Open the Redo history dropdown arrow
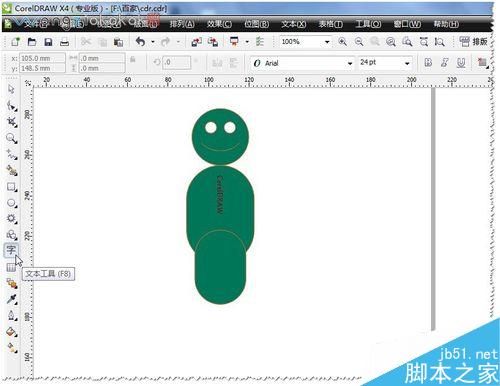Screen dimensions: 500x386 (x=178, y=42)
